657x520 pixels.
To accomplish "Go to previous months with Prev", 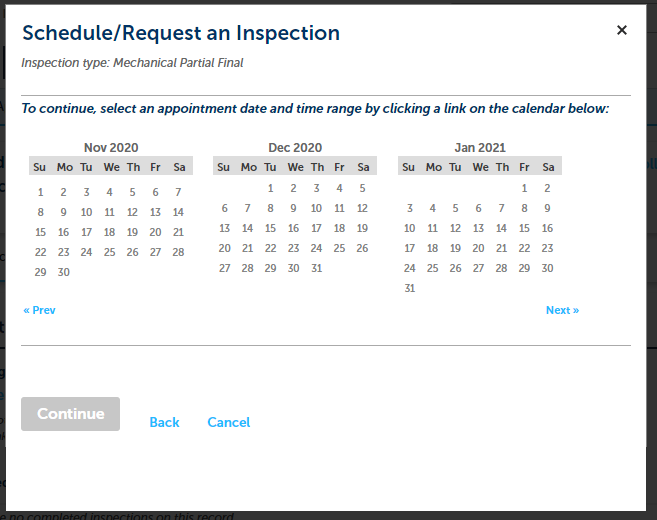I will (40, 310).
